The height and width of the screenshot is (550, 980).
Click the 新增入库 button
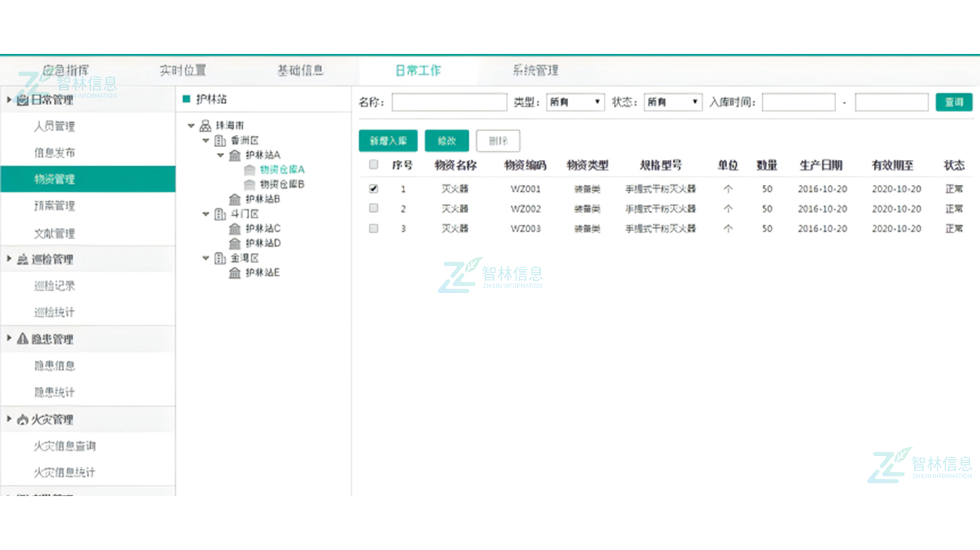[389, 141]
